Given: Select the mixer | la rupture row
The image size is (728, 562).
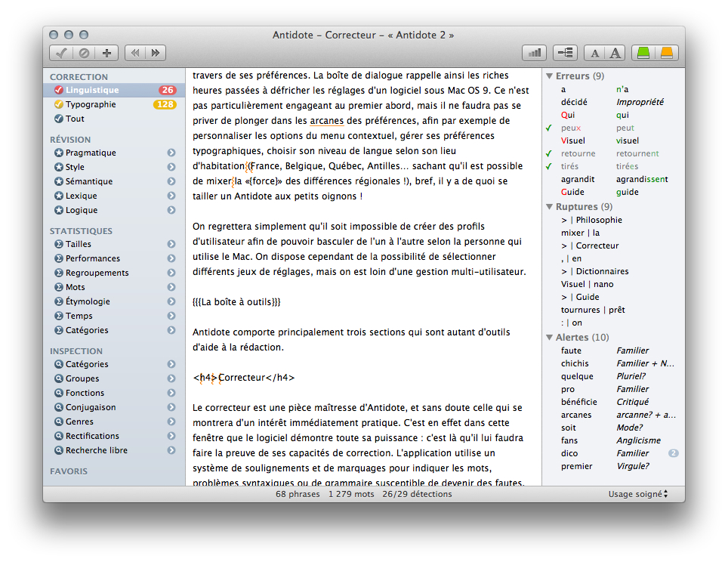Looking at the screenshot, I should (614, 233).
